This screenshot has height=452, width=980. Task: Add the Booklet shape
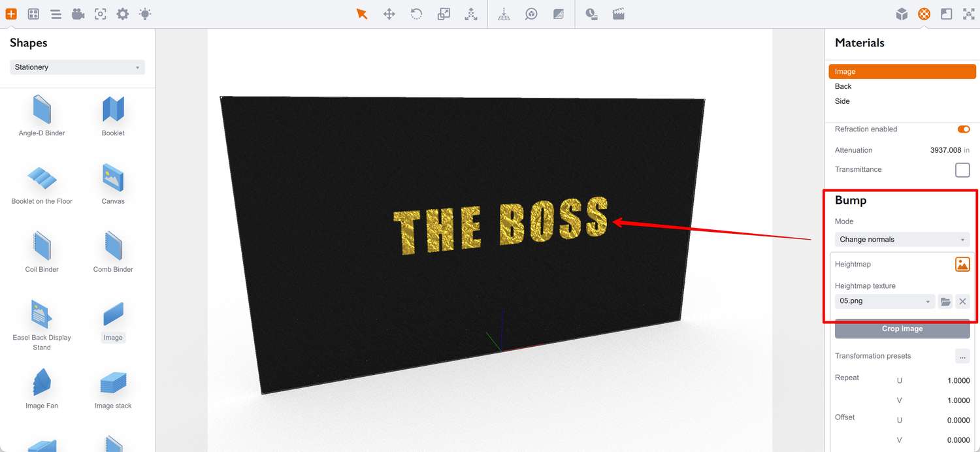pos(113,116)
